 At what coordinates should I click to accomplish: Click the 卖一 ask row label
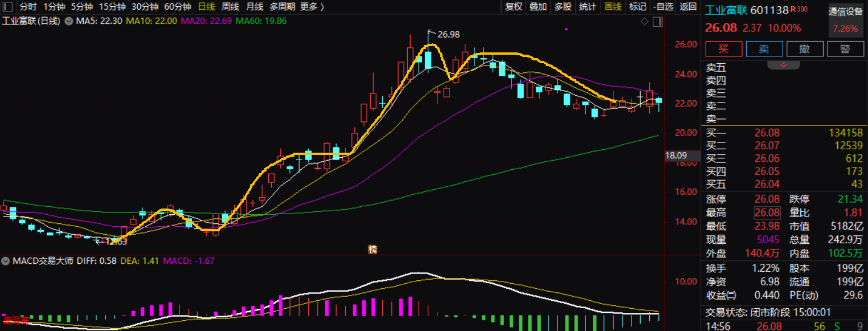(716, 119)
